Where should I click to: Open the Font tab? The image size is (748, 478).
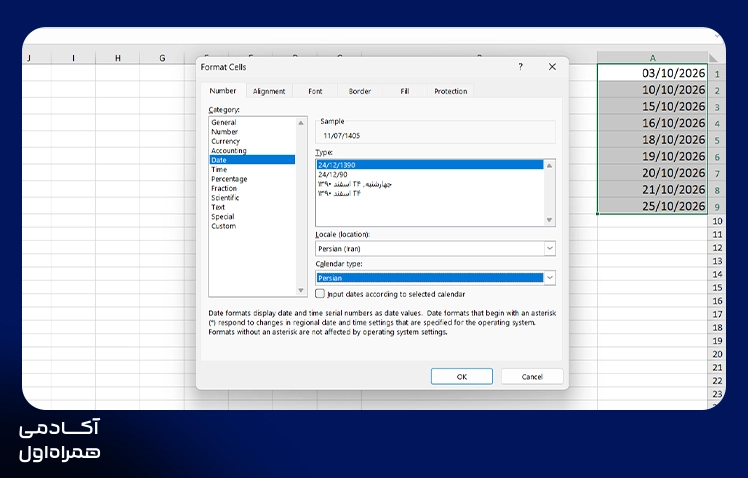315,91
